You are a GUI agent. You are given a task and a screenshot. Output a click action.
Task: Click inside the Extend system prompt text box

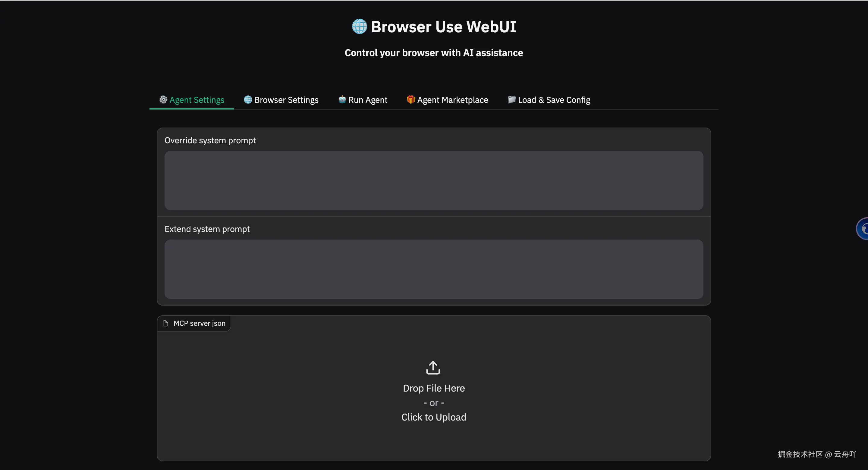[434, 269]
